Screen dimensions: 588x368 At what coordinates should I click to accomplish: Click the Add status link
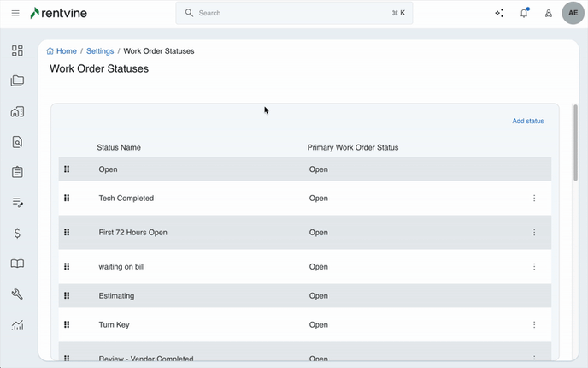[527, 122]
